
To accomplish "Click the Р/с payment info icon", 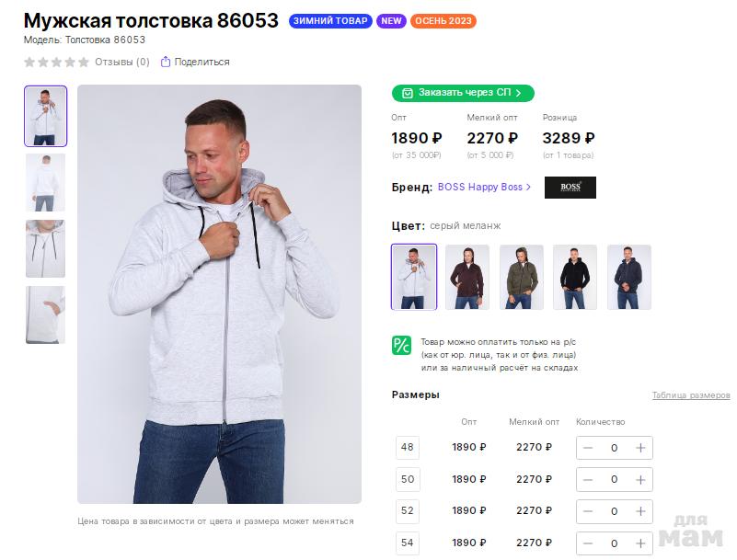I will pos(401,346).
